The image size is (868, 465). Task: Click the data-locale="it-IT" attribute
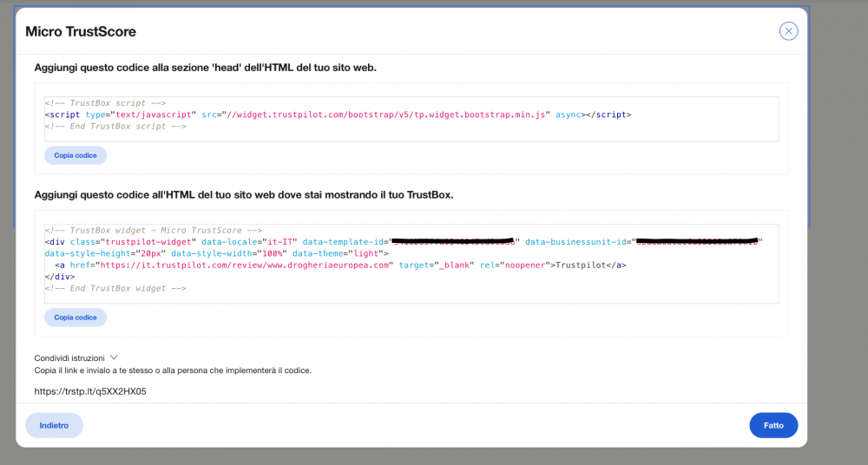pos(249,242)
